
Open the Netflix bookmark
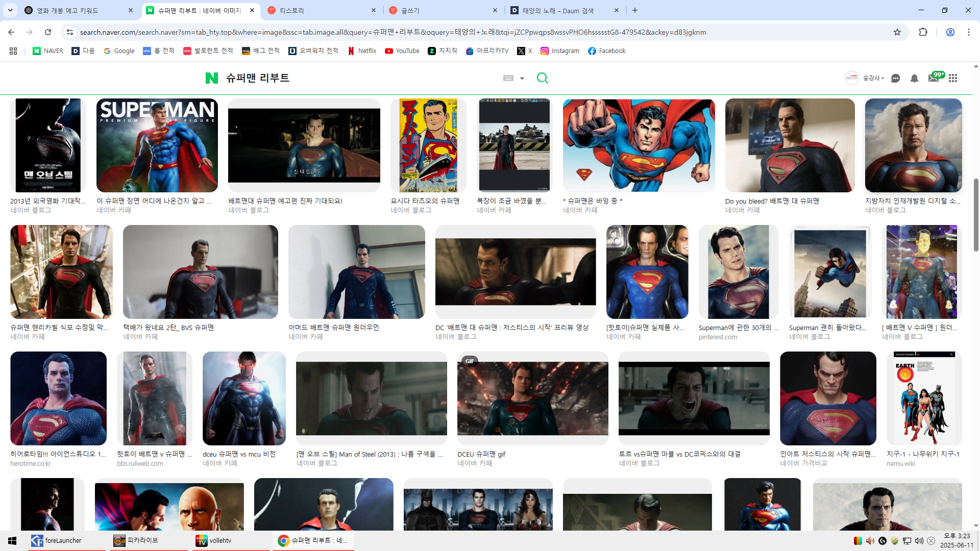point(362,51)
